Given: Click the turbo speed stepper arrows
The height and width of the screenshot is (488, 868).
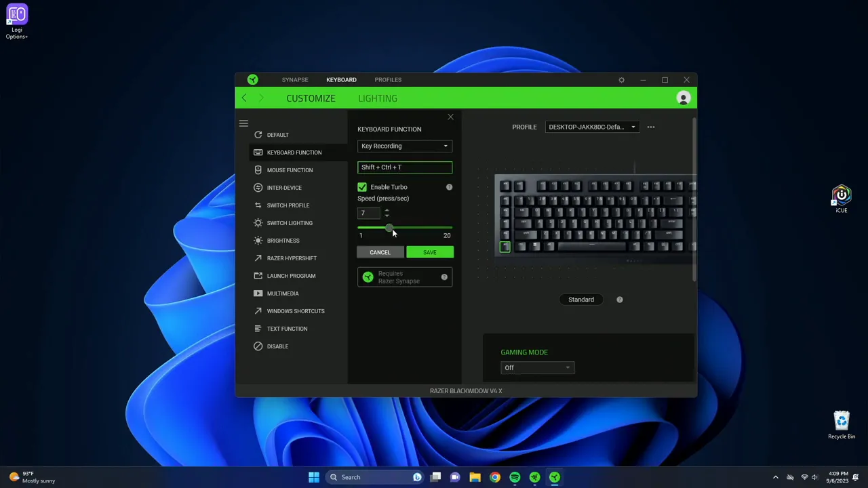Looking at the screenshot, I should (x=387, y=213).
